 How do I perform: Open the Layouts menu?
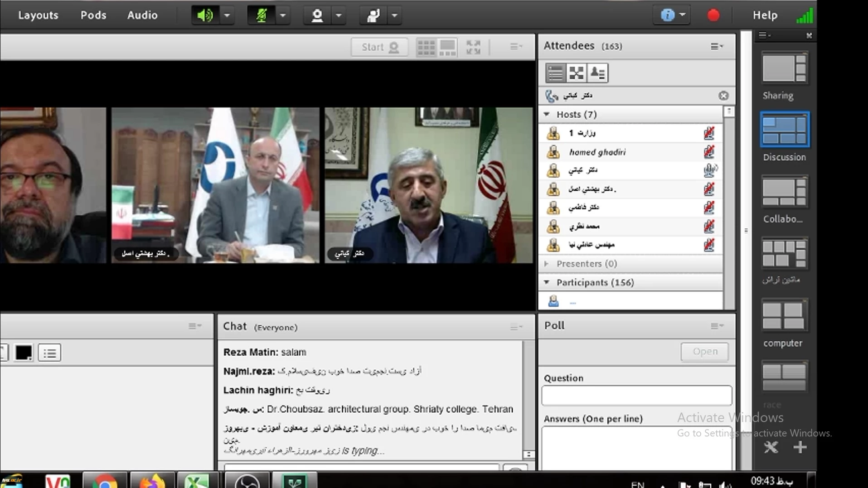pos(38,15)
